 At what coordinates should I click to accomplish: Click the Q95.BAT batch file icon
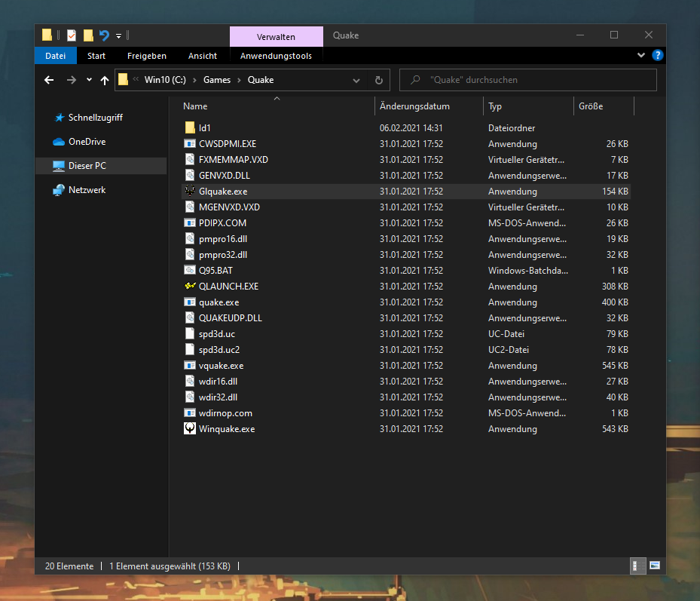click(190, 271)
